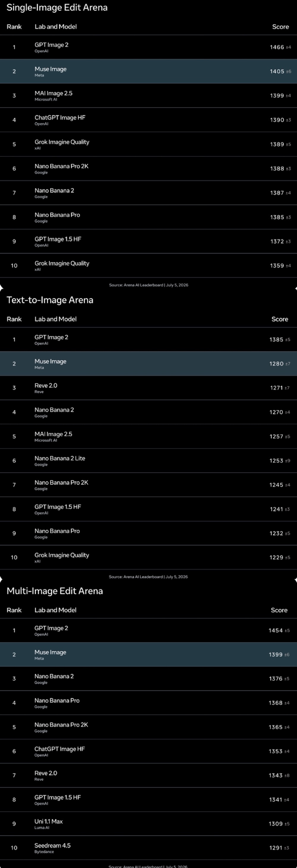Click the rank 5 Grok Imagine Quality row in Single-Image Edit Arena

click(x=148, y=144)
